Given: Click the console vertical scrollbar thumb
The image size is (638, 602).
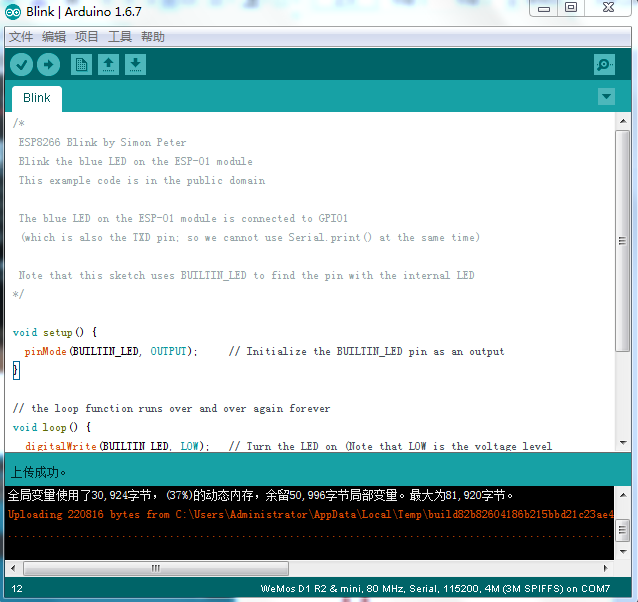Looking at the screenshot, I should coord(623,530).
